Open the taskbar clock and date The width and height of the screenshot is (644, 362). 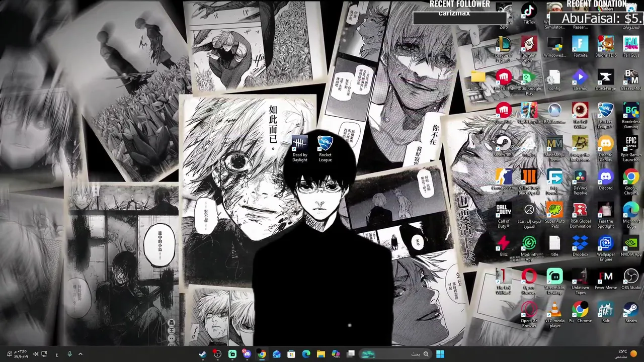pyautogui.click(x=21, y=354)
